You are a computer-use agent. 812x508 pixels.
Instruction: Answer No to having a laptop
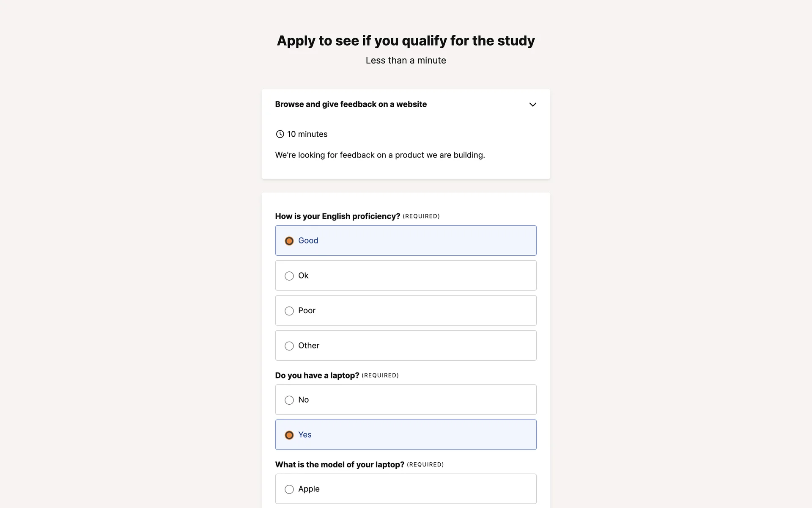coord(289,400)
